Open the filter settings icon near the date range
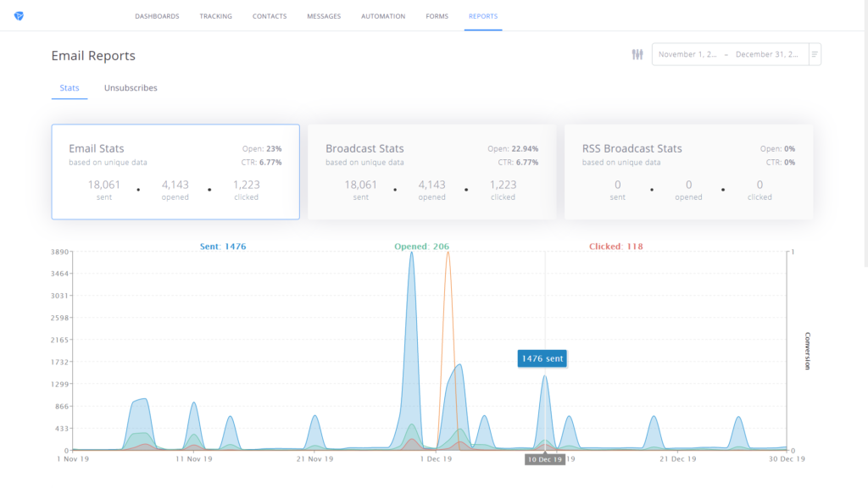The width and height of the screenshot is (868, 488). [637, 53]
